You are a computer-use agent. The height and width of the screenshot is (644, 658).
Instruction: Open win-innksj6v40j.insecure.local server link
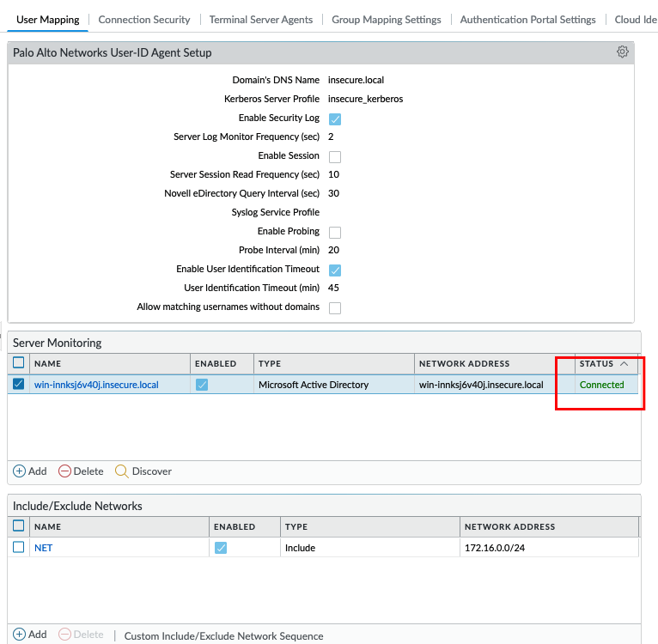click(96, 385)
